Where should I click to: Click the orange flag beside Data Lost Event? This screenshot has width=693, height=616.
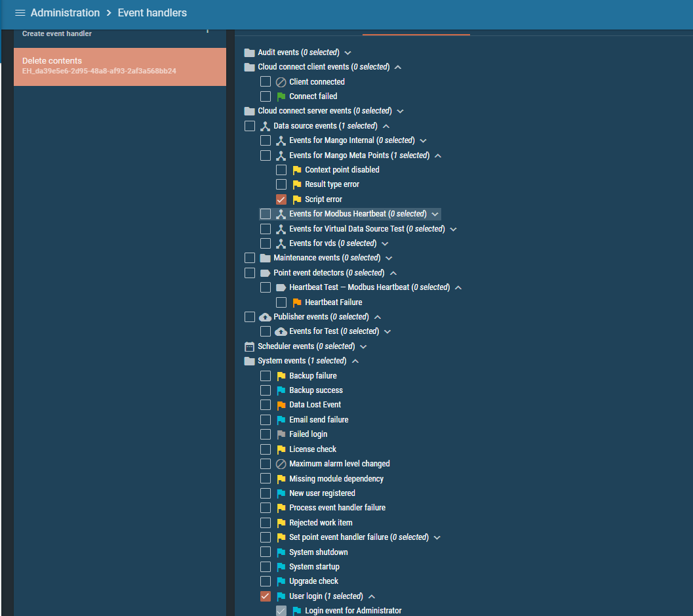(281, 405)
